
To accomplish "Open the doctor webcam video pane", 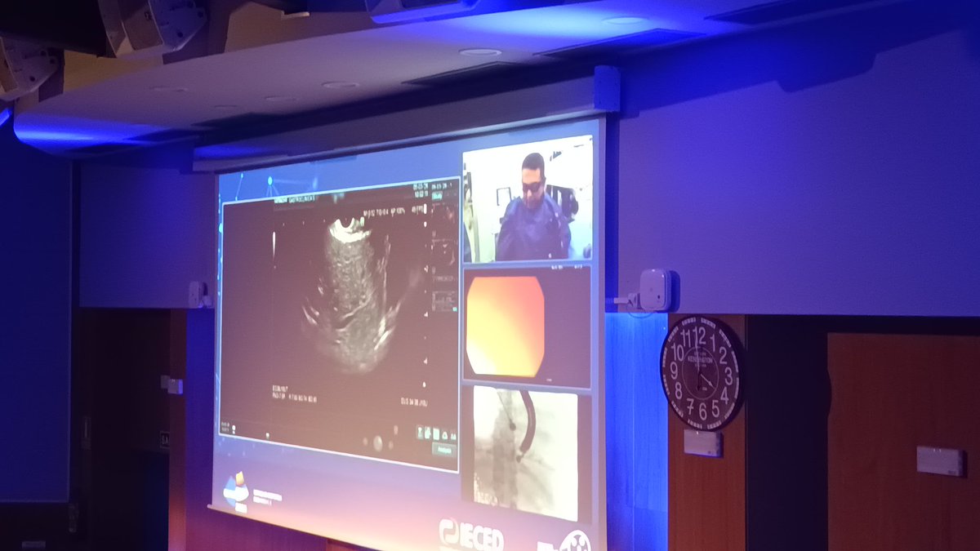I will [528, 201].
